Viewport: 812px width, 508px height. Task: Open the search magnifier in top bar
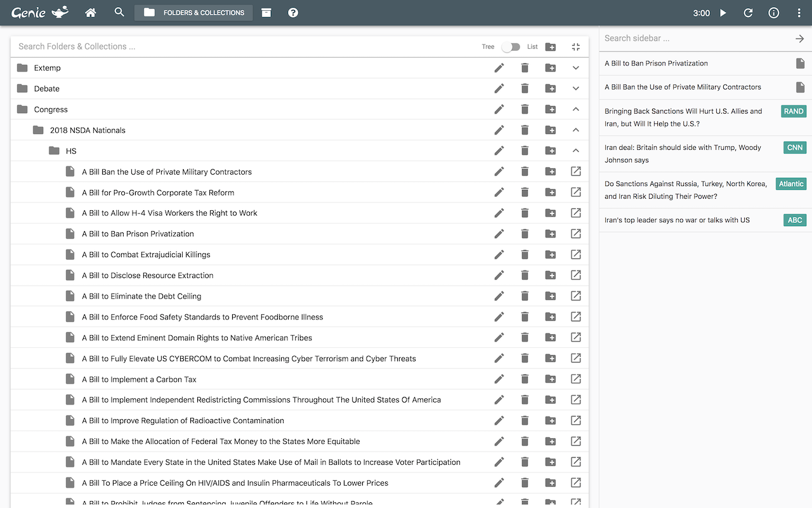119,12
